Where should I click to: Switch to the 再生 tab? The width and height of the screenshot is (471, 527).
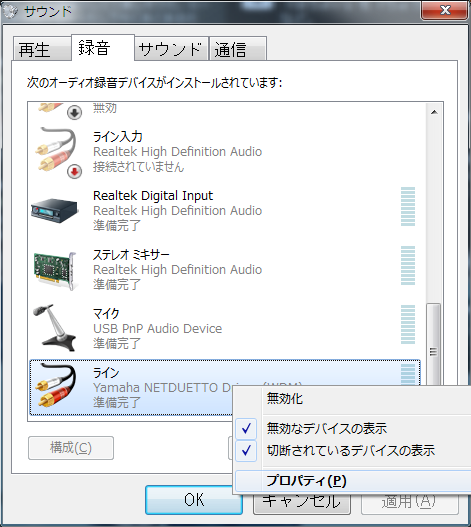coord(42,49)
